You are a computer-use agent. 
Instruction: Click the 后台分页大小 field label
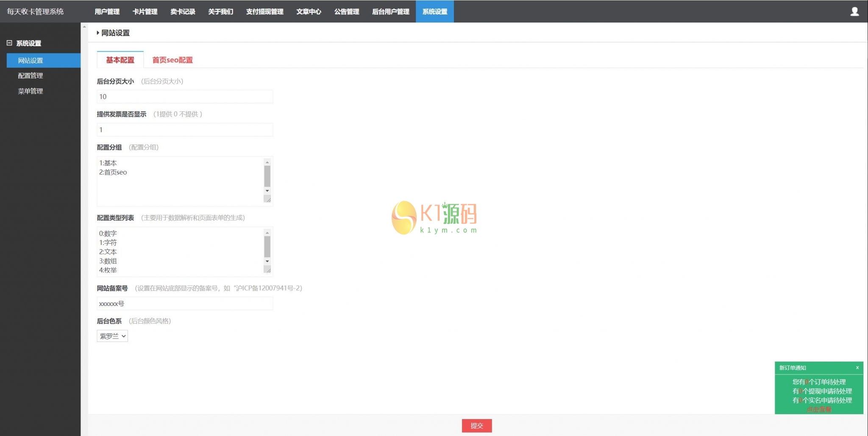tap(115, 81)
